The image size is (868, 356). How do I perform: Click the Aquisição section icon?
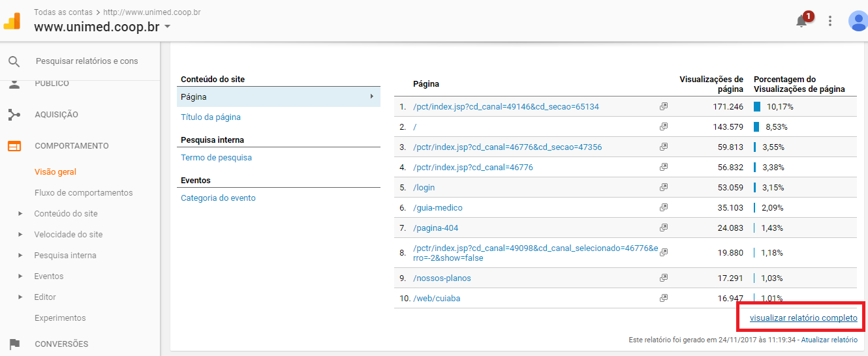click(x=14, y=115)
